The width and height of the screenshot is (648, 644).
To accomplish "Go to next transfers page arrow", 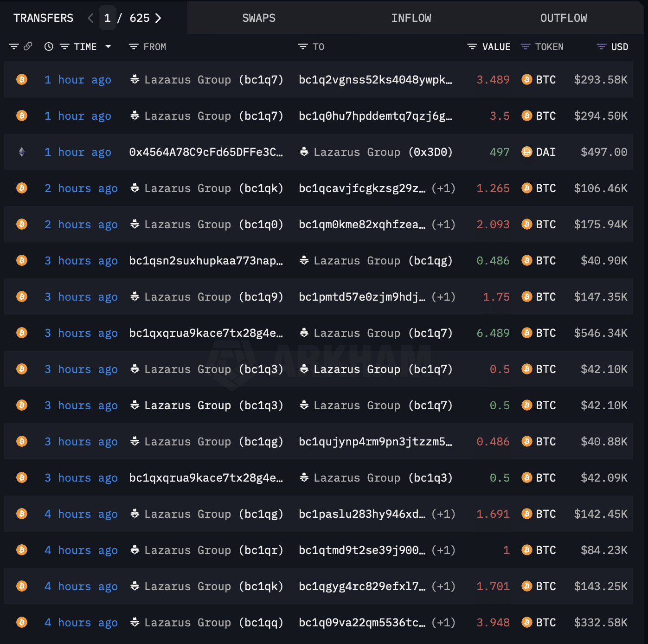I will pyautogui.click(x=158, y=18).
